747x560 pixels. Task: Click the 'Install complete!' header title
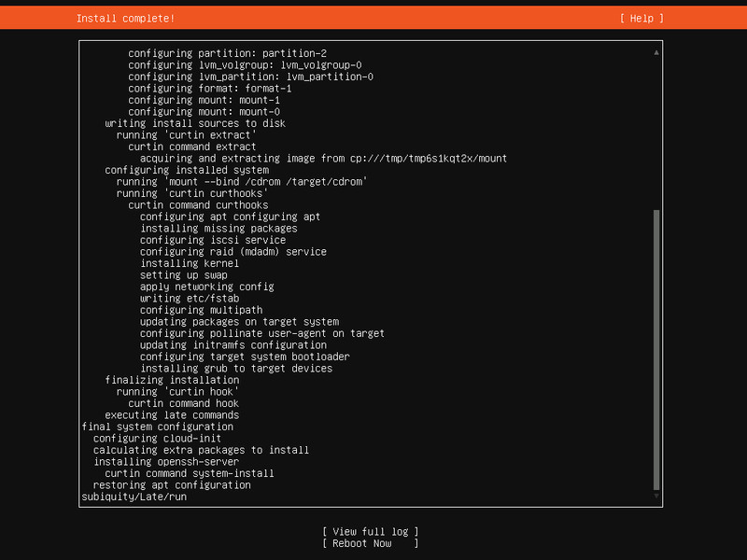[x=125, y=18]
